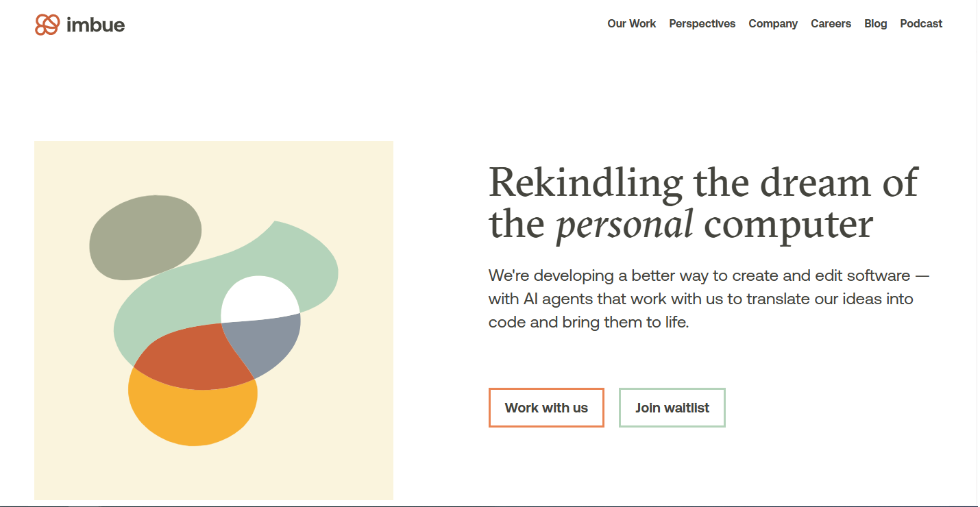
Task: Navigate to the Careers page
Action: [831, 23]
